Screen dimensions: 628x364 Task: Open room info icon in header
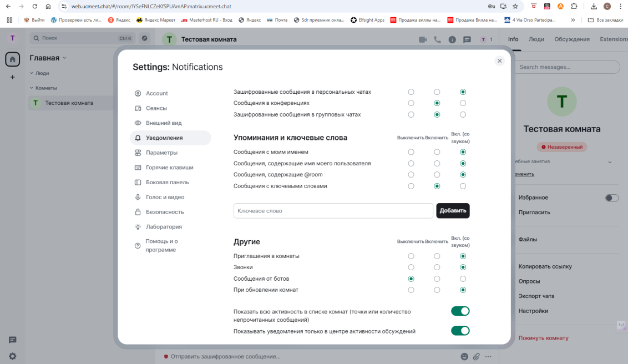click(x=452, y=39)
